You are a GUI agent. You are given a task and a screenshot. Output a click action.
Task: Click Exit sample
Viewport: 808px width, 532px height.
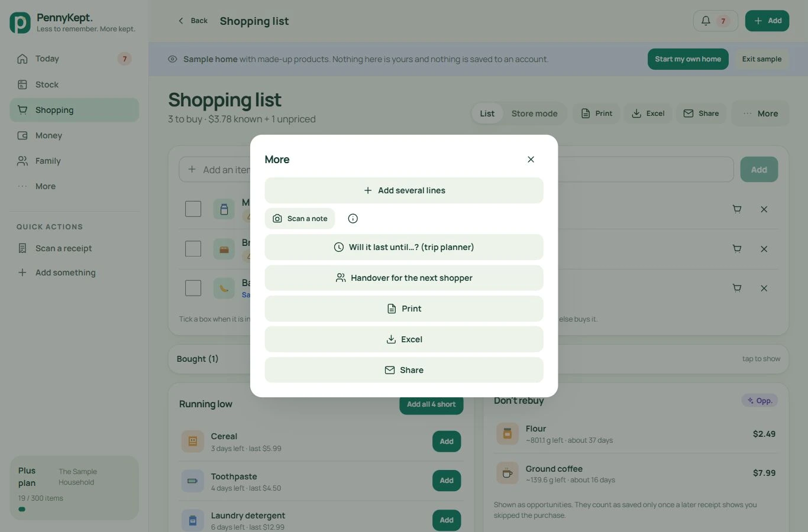(762, 59)
